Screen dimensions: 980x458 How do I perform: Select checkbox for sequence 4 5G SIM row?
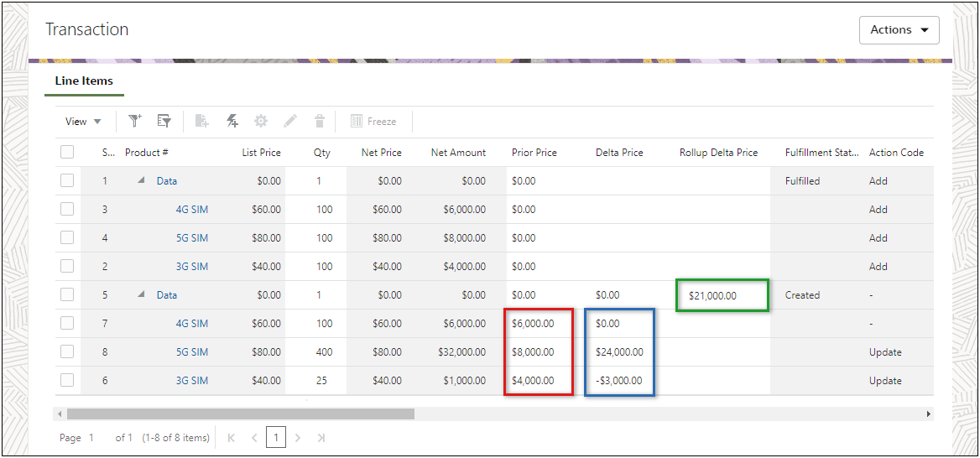pos(67,237)
